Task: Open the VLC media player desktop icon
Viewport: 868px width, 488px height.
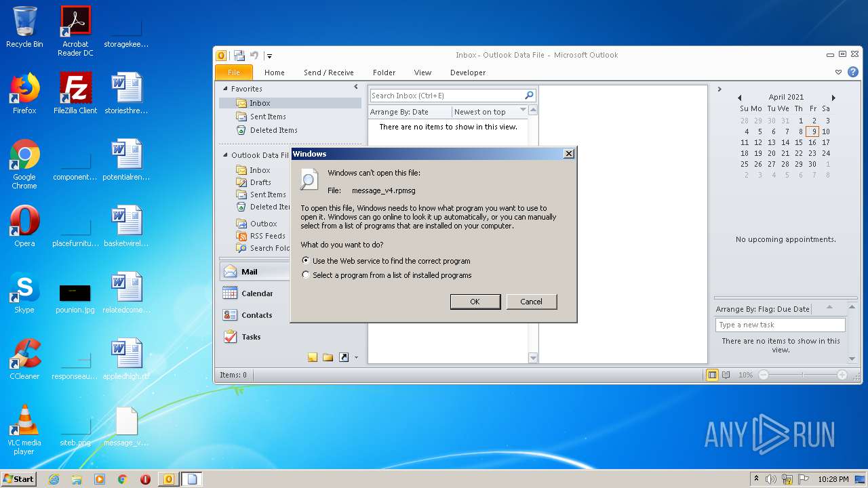Action: click(x=24, y=430)
